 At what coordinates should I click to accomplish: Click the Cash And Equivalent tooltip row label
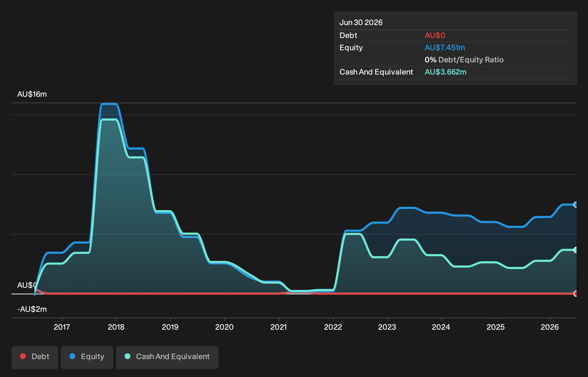tap(376, 72)
